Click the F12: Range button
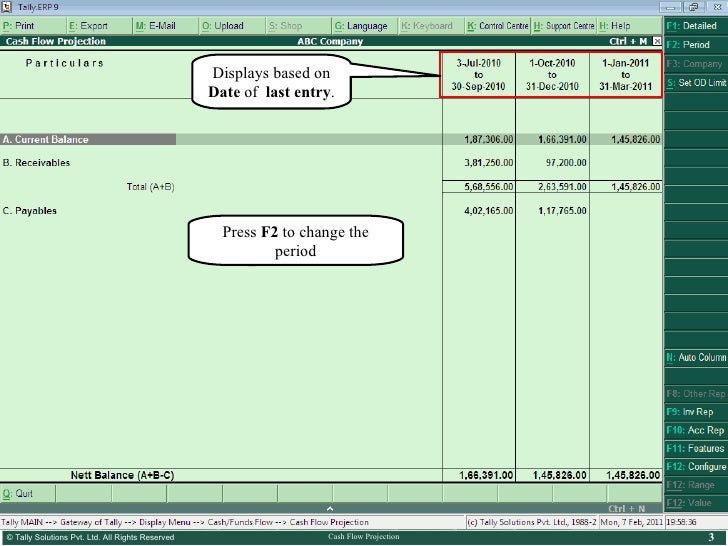 (696, 485)
